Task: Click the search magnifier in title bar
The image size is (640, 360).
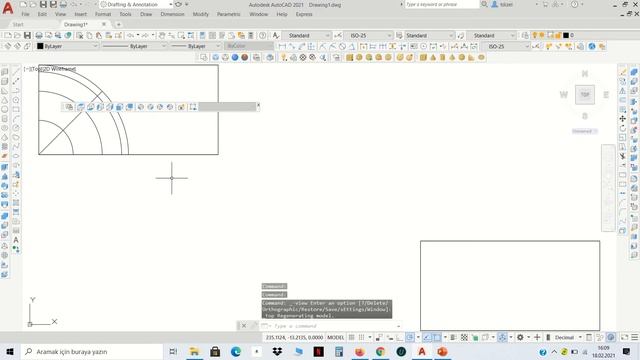Action: pos(484,4)
